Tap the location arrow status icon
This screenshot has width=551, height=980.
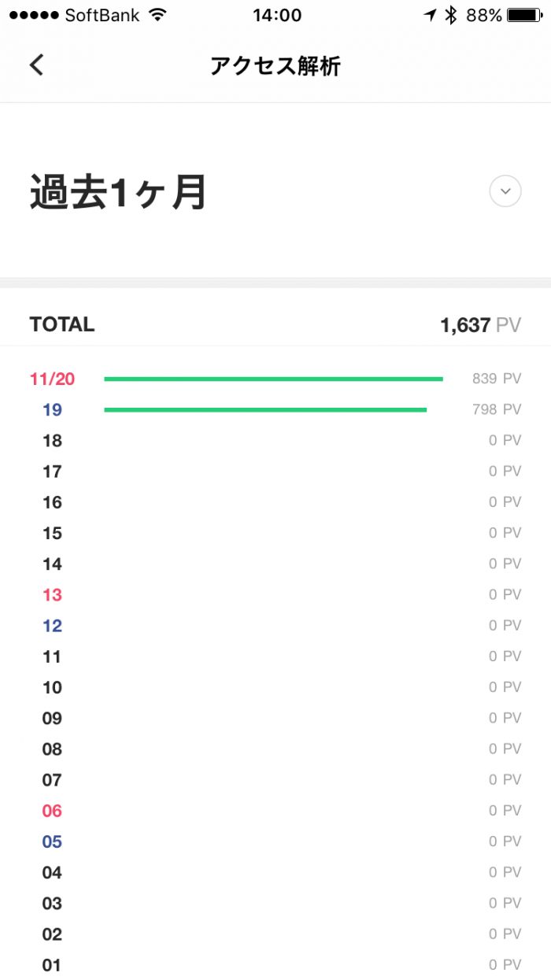click(430, 15)
